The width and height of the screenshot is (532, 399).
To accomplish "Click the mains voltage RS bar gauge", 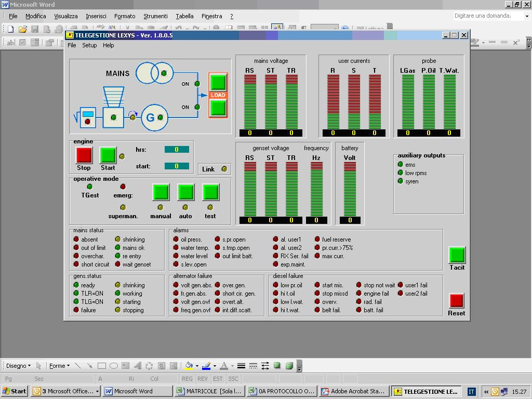I will pos(250,102).
